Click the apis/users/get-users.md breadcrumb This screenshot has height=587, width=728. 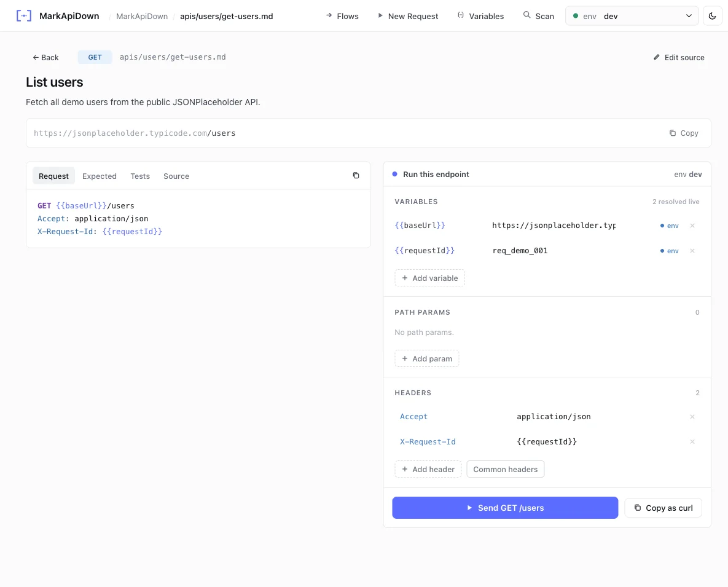pyautogui.click(x=227, y=16)
